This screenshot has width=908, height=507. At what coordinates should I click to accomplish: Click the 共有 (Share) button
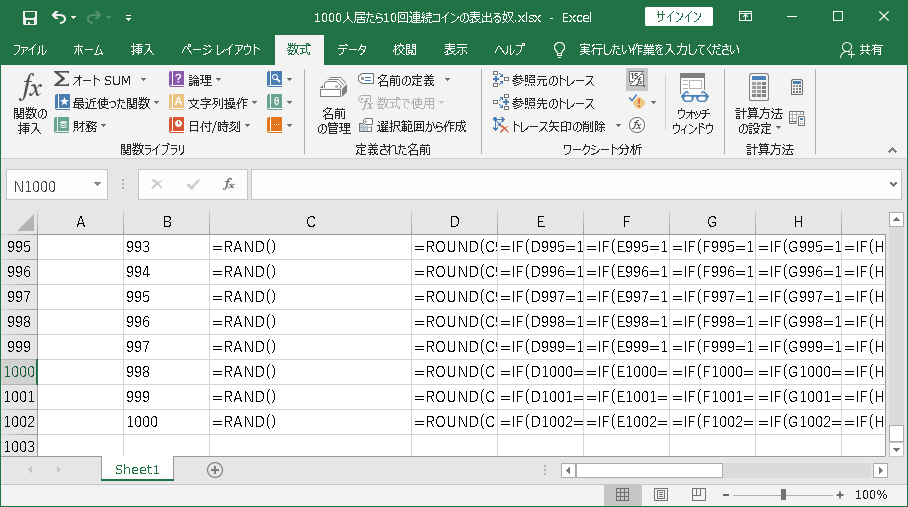(862, 50)
